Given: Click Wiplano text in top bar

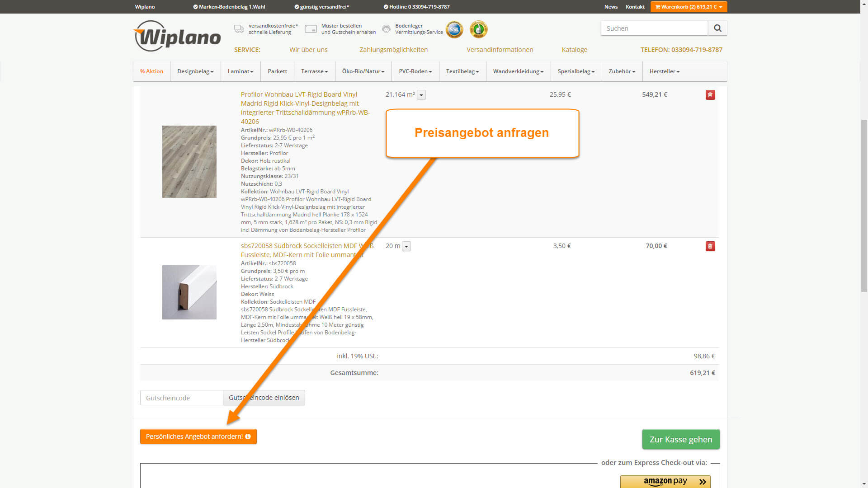Looking at the screenshot, I should click(x=145, y=7).
